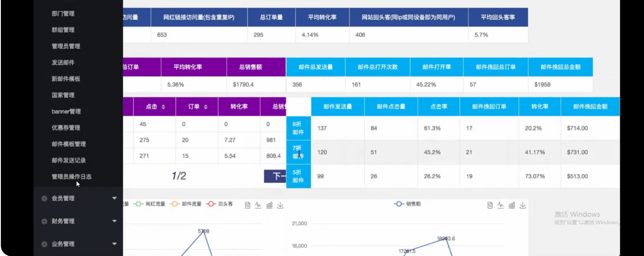Click 61.3% click rate in 8折邮件 row

pyautogui.click(x=432, y=128)
